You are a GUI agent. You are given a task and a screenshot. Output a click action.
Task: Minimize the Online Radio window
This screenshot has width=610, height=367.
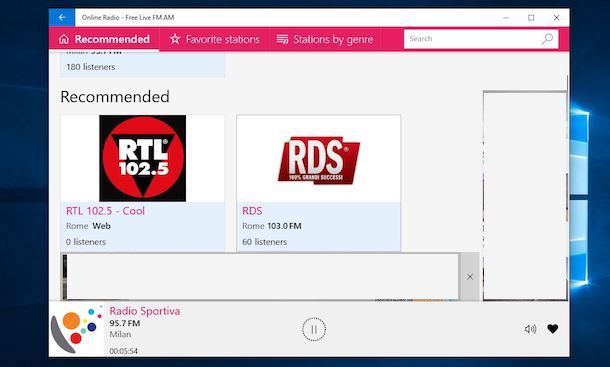[x=506, y=18]
